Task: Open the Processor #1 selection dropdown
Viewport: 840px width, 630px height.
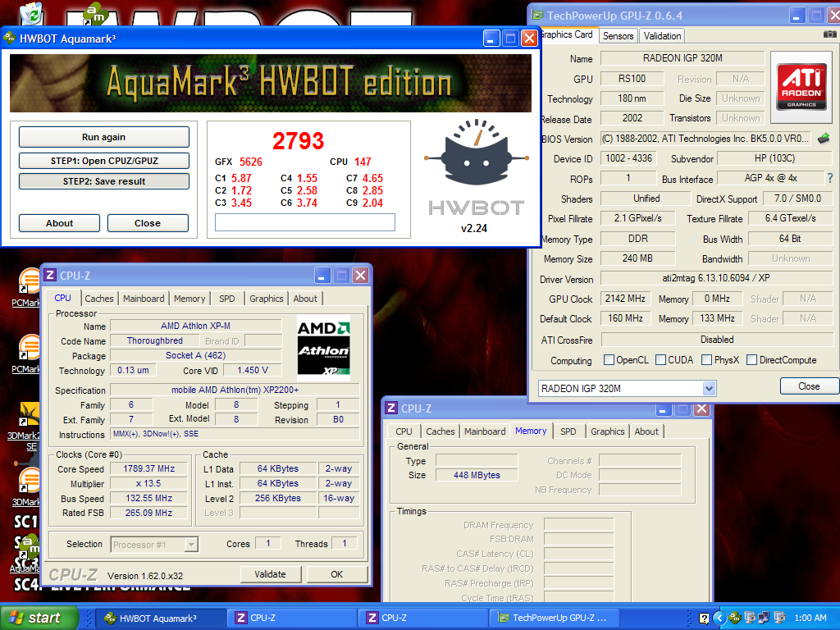Action: 190,545
